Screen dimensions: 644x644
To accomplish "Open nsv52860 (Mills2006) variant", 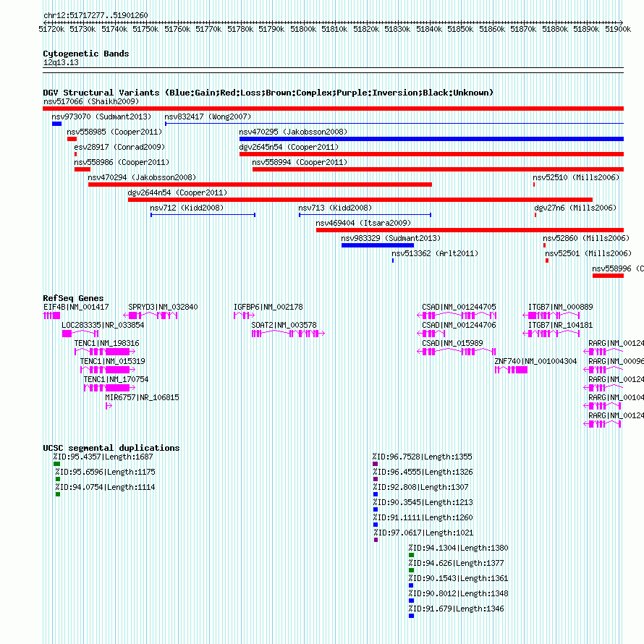I will [544, 245].
